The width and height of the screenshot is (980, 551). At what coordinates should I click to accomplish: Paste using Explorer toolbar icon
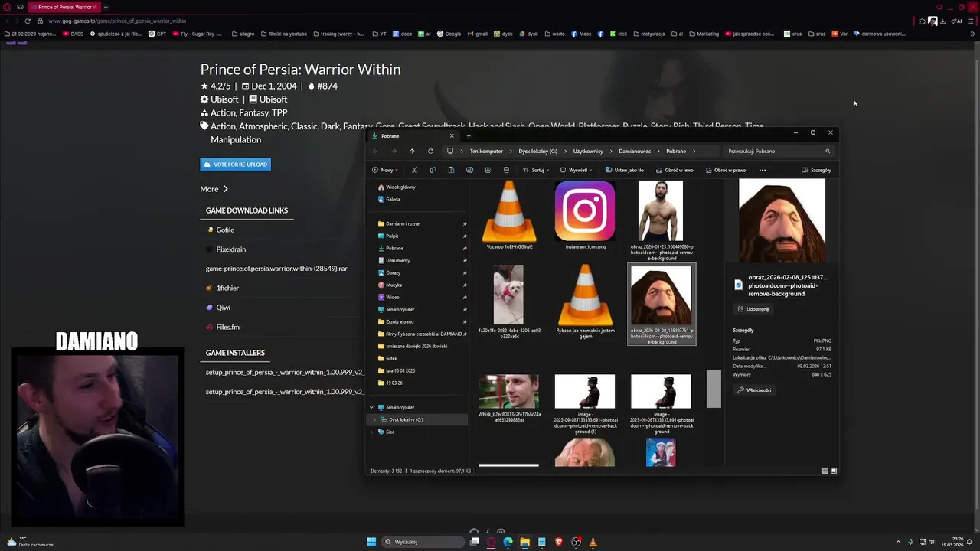(x=451, y=170)
